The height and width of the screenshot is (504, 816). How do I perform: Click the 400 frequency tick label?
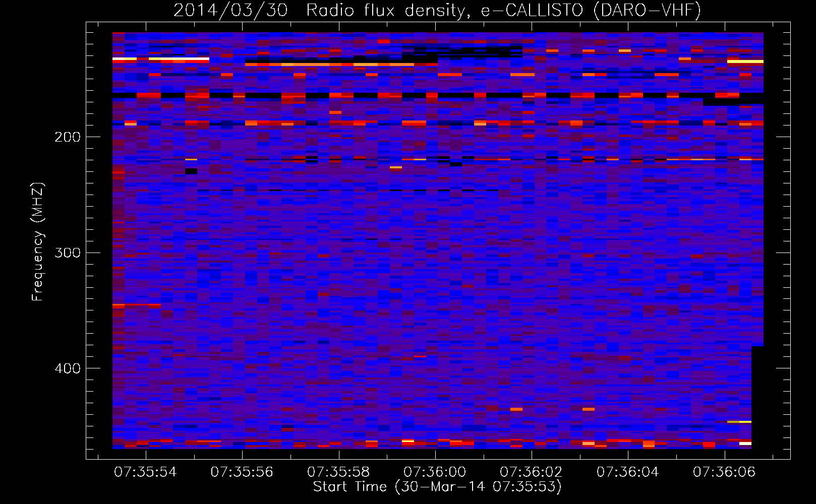click(68, 368)
